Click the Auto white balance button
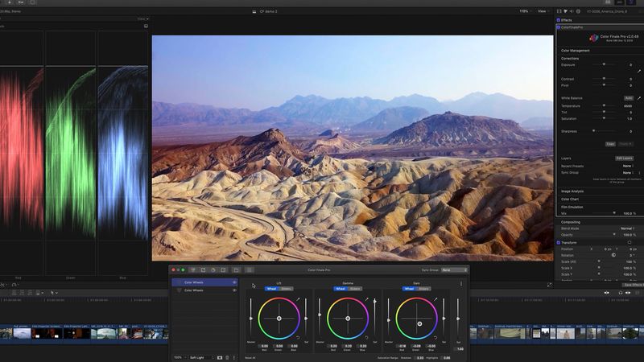The image size is (644, 362). pos(628,98)
